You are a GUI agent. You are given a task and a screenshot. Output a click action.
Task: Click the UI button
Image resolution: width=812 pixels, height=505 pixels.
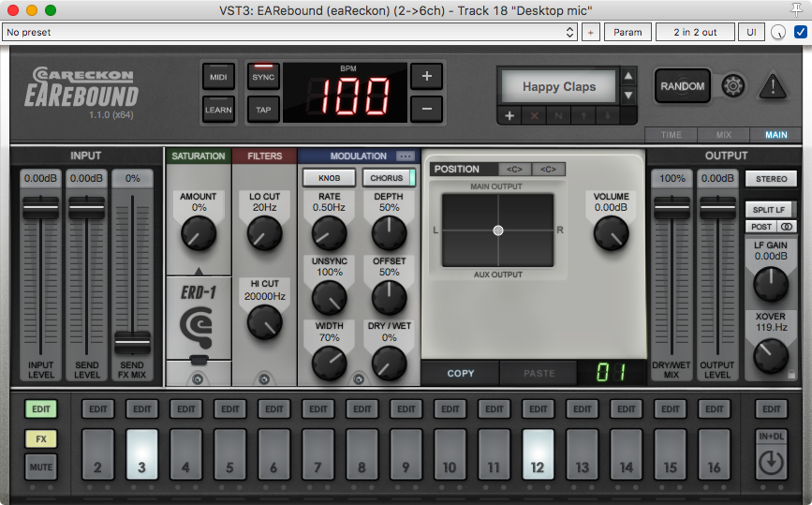pos(751,32)
